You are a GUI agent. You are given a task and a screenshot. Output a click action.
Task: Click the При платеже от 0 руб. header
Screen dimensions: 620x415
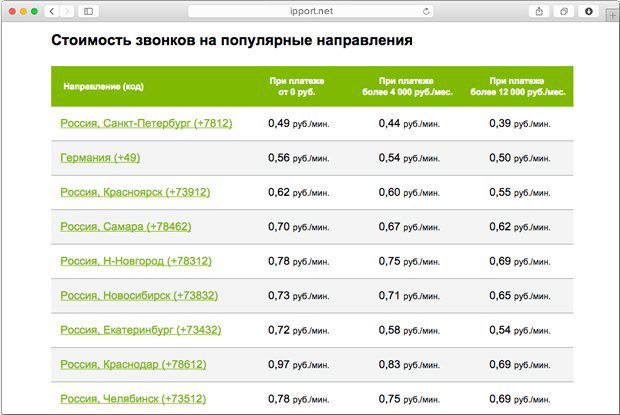[297, 87]
